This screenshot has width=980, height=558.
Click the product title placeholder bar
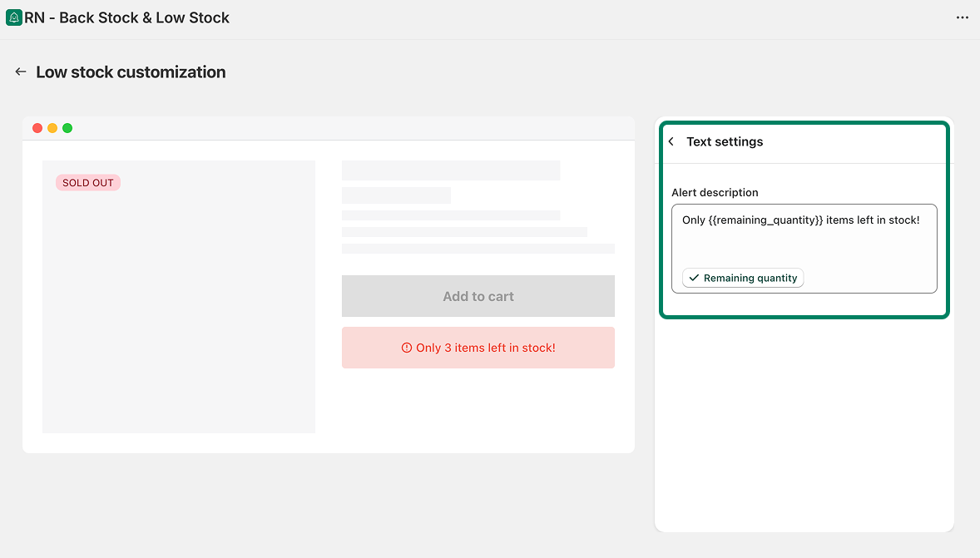[x=451, y=170]
